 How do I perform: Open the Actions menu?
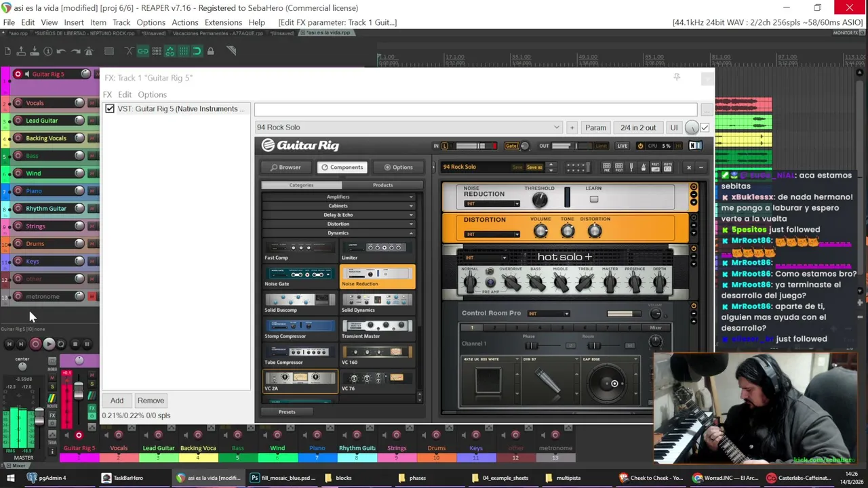click(184, 22)
